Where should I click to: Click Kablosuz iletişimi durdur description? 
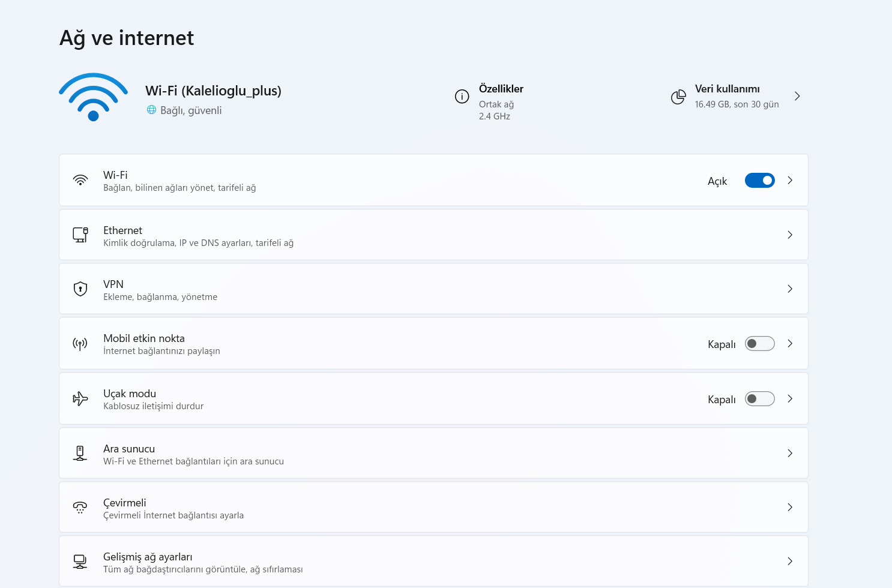click(x=153, y=406)
